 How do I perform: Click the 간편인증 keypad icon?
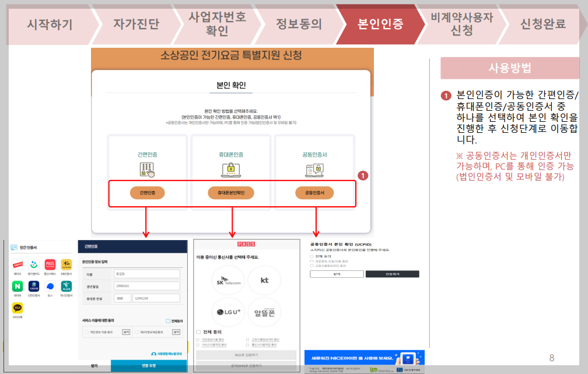[147, 170]
